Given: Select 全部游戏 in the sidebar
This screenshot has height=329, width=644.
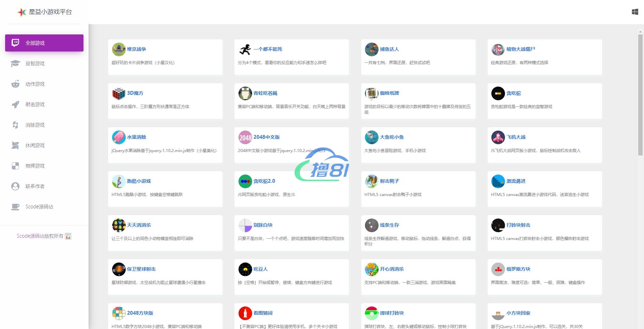Looking at the screenshot, I should tap(44, 43).
